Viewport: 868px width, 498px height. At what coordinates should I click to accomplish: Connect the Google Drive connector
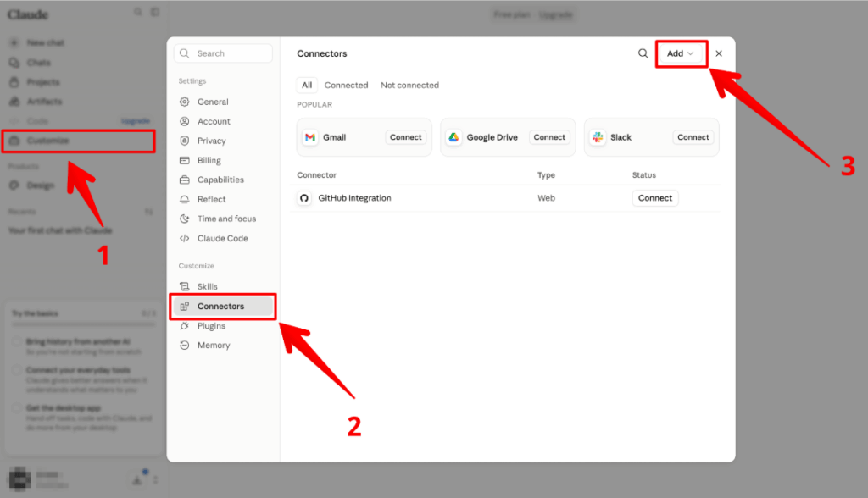tap(549, 137)
